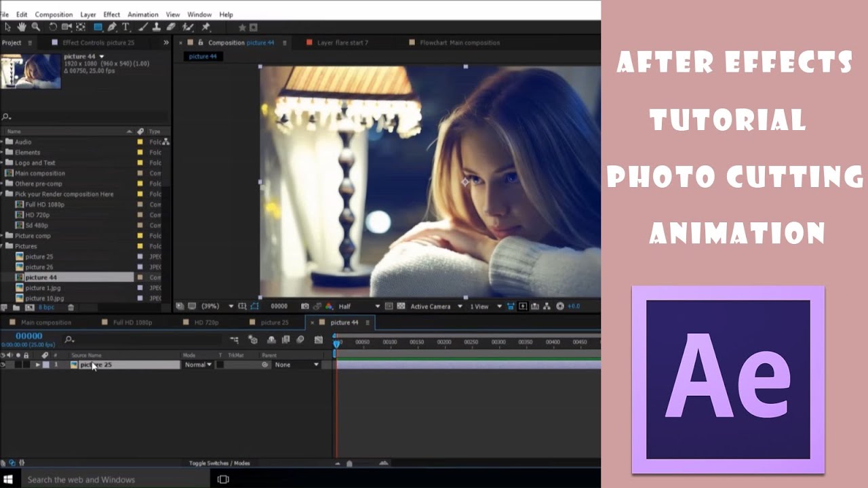Click the snapshot camera icon in viewer
This screenshot has height=488, width=868.
304,306
